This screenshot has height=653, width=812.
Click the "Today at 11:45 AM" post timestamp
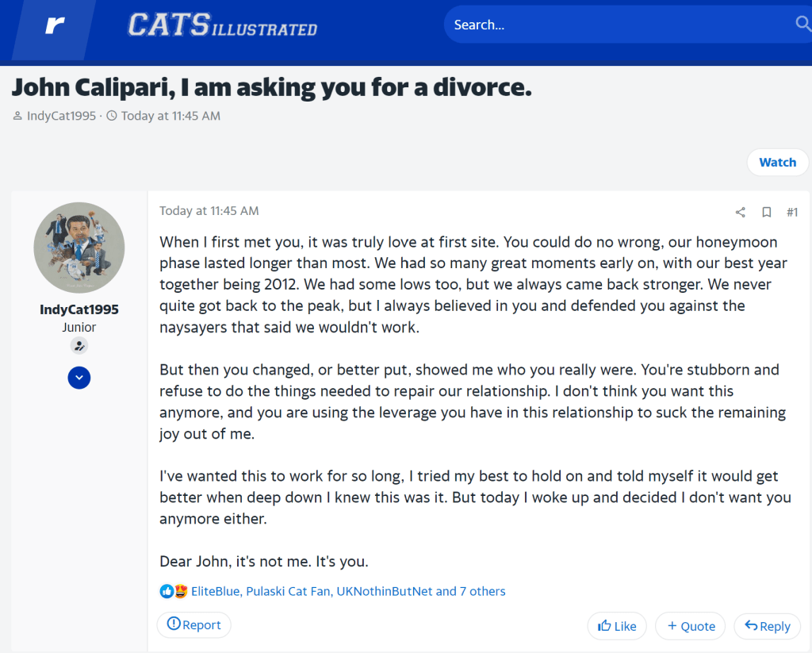(209, 211)
